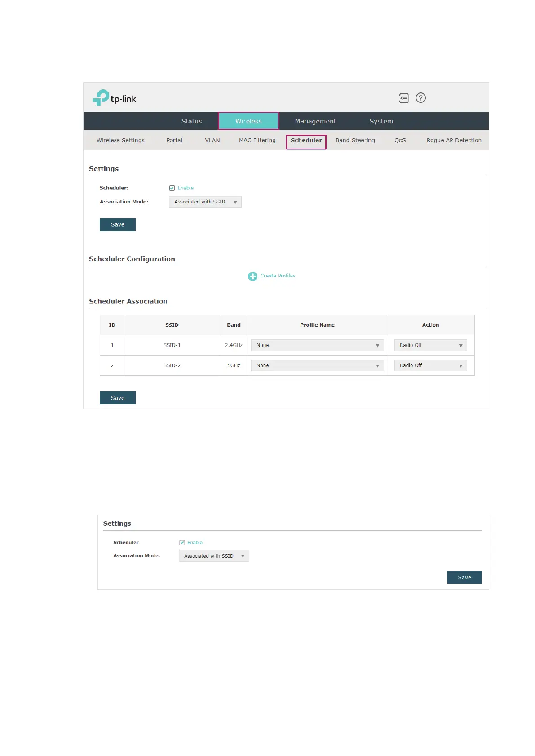Click the 5GHz band cell
The image size is (535, 756).
[234, 365]
